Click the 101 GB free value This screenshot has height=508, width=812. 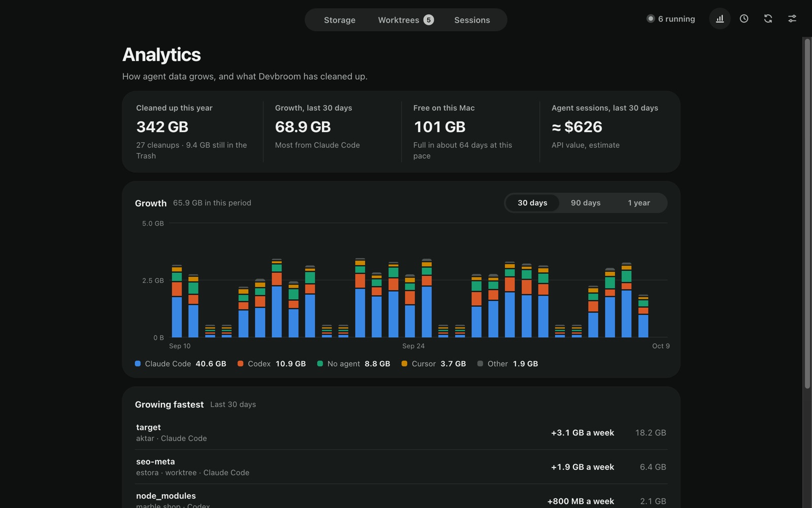click(439, 126)
